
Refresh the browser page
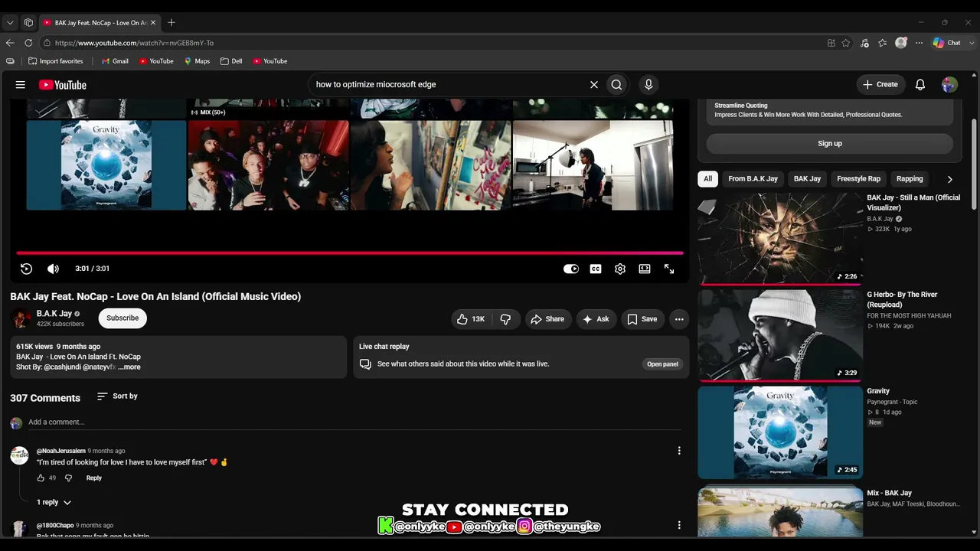(28, 43)
